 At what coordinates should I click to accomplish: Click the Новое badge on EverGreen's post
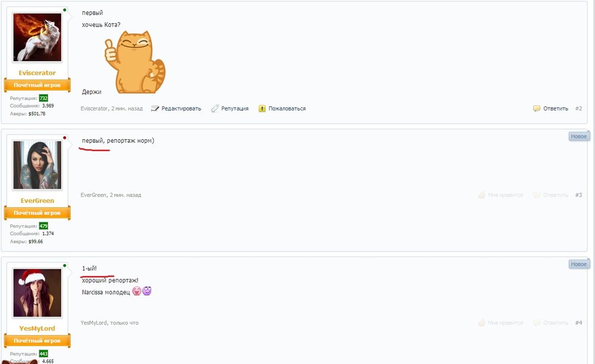tap(579, 137)
